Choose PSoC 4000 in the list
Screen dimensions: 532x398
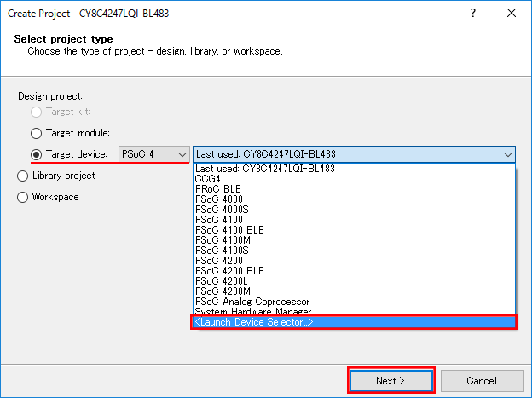pyautogui.click(x=354, y=199)
